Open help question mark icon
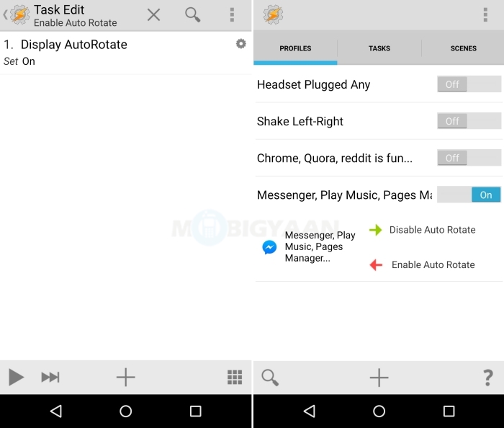Viewport: 504px width, 428px height. click(x=488, y=378)
